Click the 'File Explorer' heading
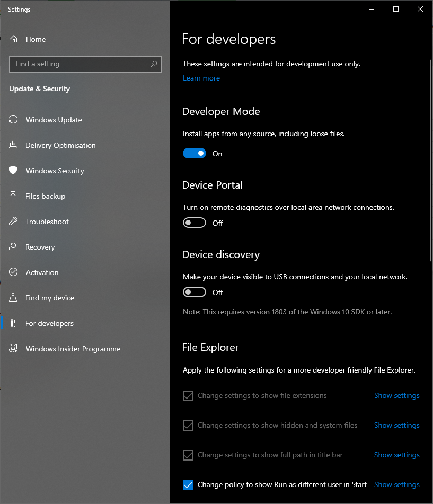The height and width of the screenshot is (504, 433). pos(210,347)
